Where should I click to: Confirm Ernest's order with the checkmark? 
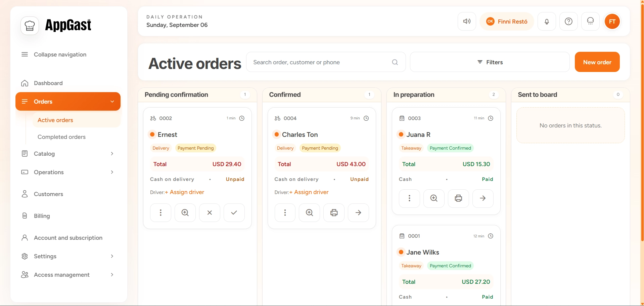pos(234,213)
